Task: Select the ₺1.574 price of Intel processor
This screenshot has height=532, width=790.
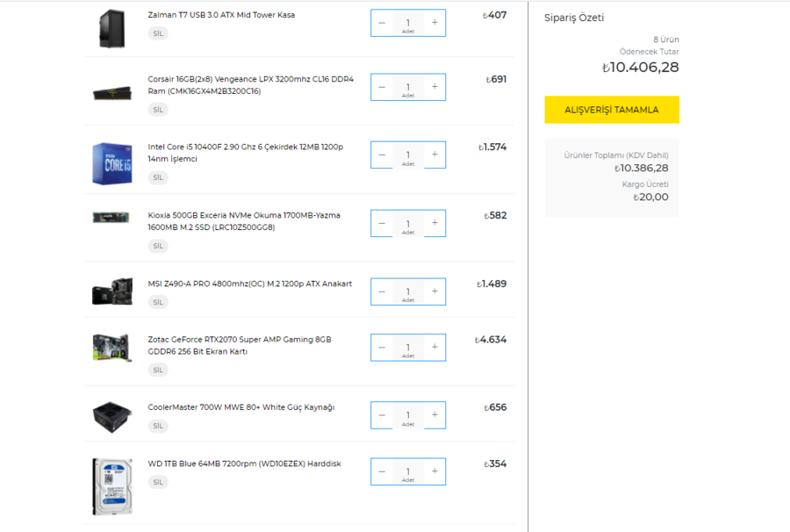Action: 492,147
